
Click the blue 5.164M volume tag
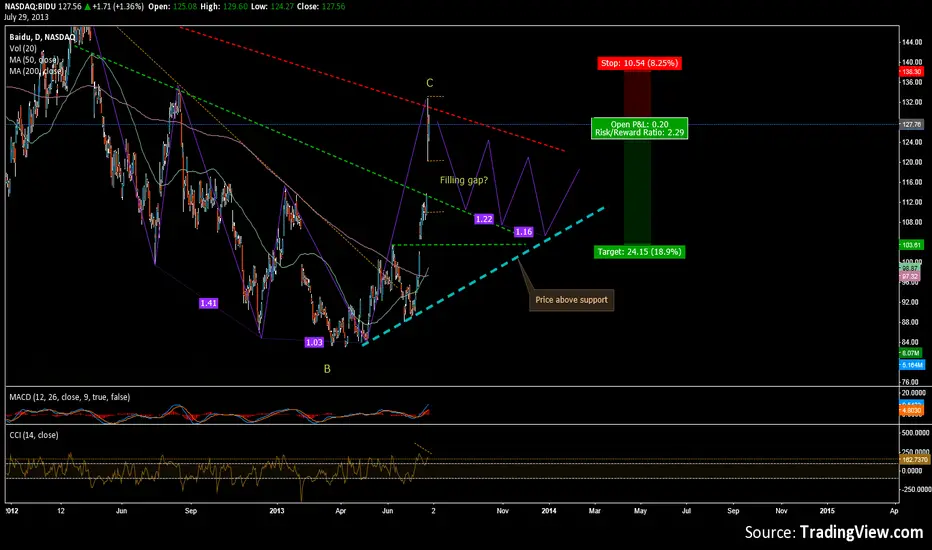912,365
